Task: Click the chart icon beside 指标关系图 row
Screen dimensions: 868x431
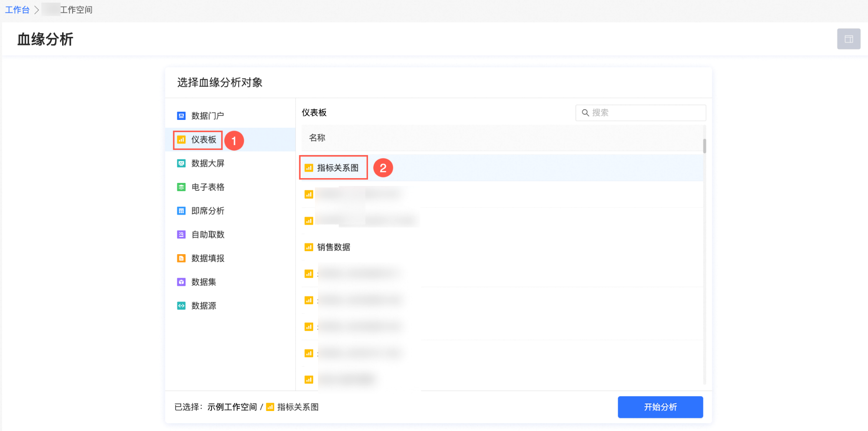Action: click(308, 168)
